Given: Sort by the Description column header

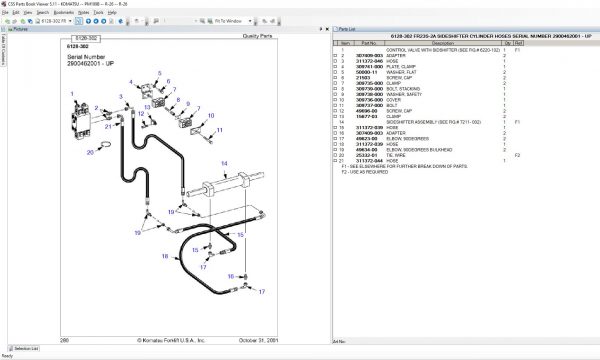Looking at the screenshot, I should pos(442,43).
